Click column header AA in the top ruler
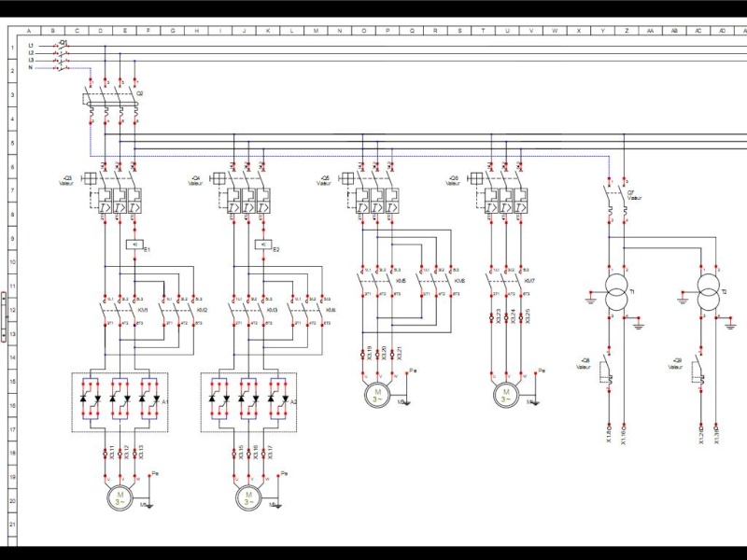Viewport: 747px width, 560px height. click(650, 31)
